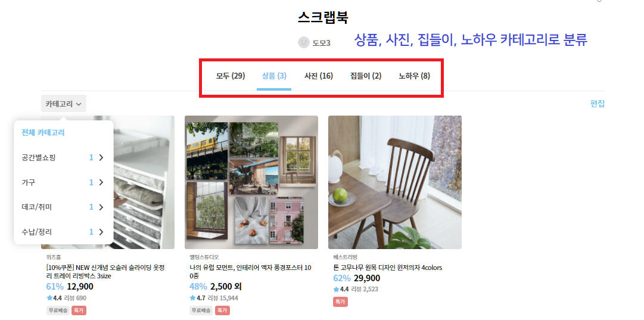
Task: Open the wooden Windsor chair product image
Action: (395, 182)
